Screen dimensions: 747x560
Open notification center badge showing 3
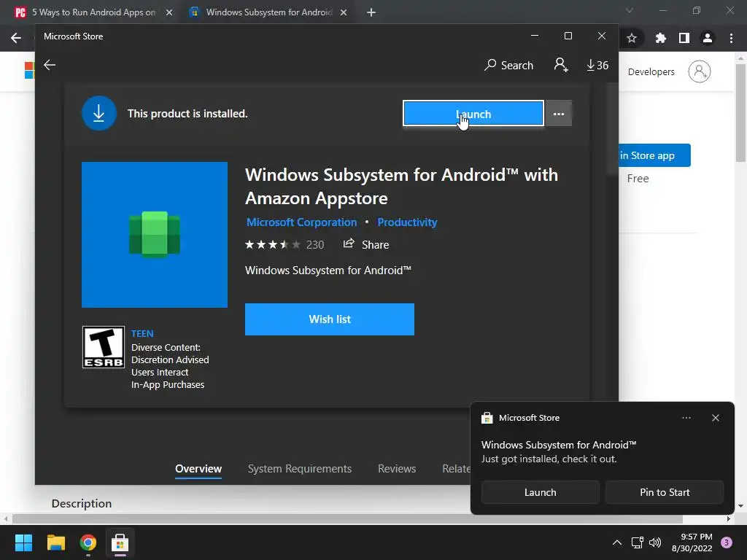pos(726,542)
